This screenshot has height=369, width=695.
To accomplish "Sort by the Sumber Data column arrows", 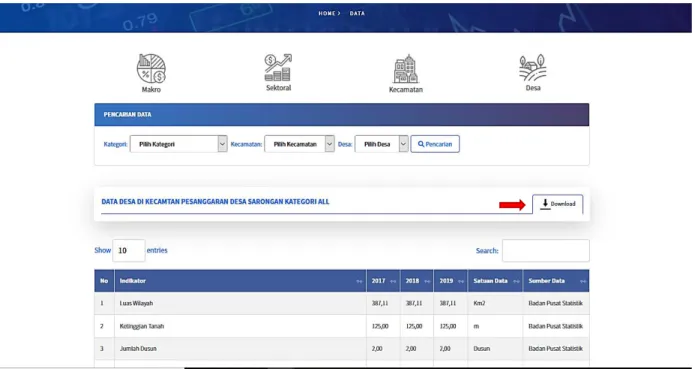I will (x=582, y=281).
